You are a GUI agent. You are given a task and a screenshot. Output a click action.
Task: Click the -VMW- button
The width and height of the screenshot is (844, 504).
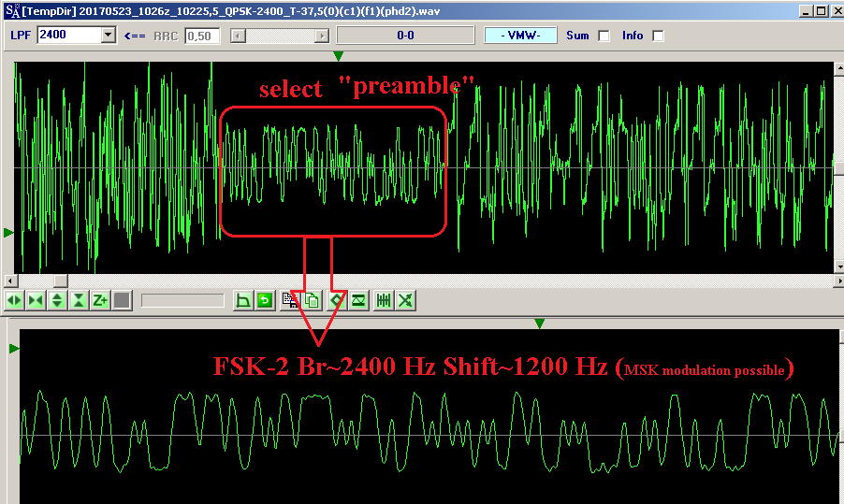pos(520,36)
